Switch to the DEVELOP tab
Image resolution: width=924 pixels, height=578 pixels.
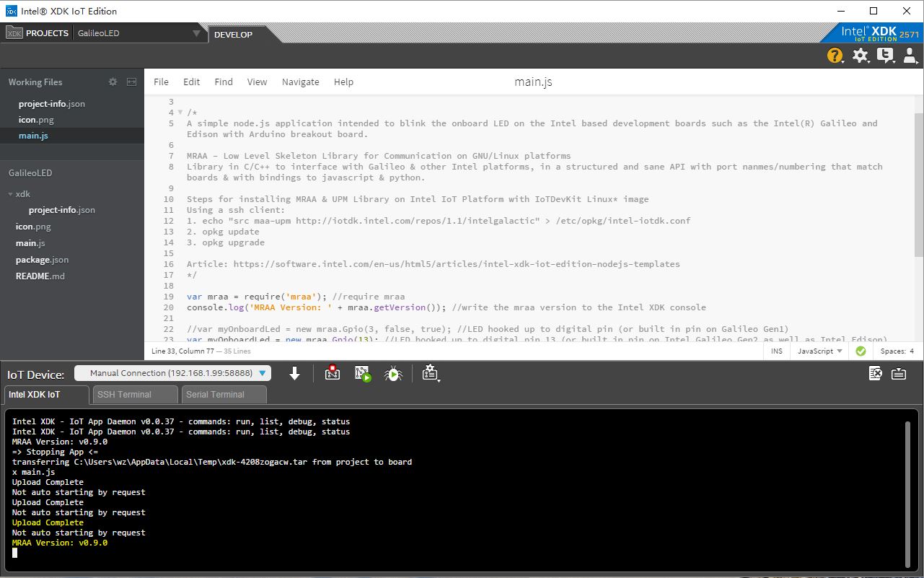233,34
